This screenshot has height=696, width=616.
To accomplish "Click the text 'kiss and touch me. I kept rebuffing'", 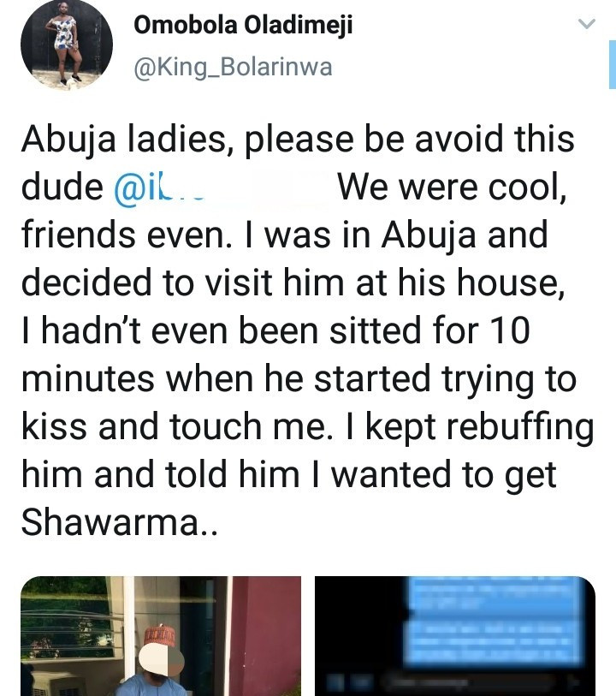I will tap(306, 427).
